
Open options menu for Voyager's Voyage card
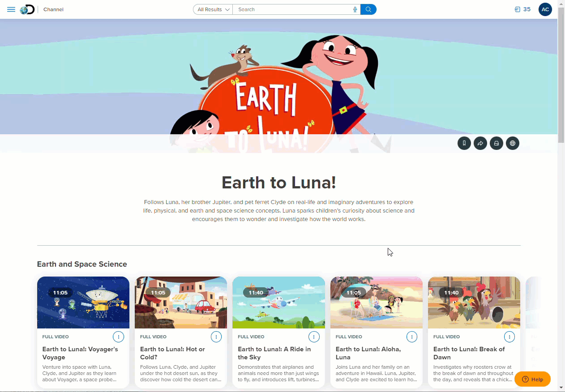point(118,337)
